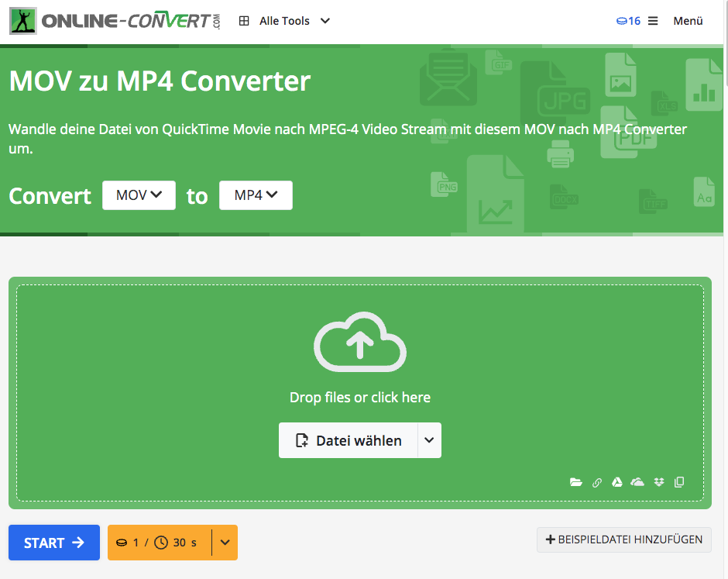728x579 pixels.
Task: Choose OneDrive cloud icon
Action: pos(637,482)
